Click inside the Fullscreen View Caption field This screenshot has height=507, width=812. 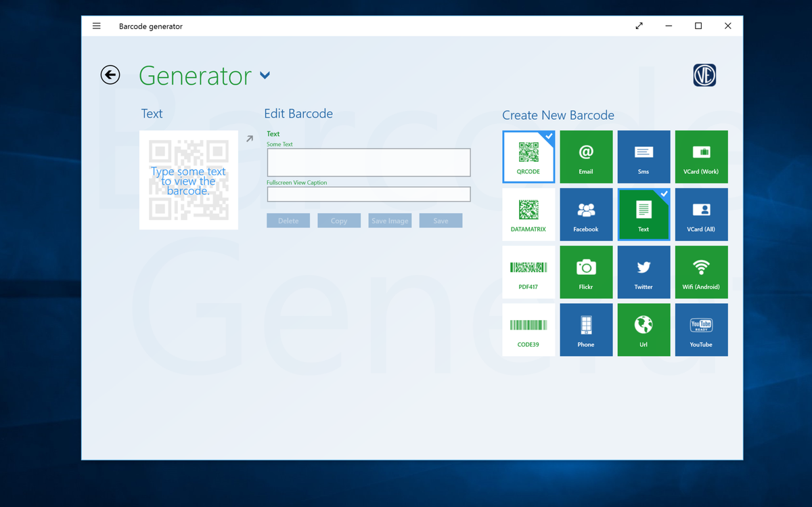(x=368, y=194)
